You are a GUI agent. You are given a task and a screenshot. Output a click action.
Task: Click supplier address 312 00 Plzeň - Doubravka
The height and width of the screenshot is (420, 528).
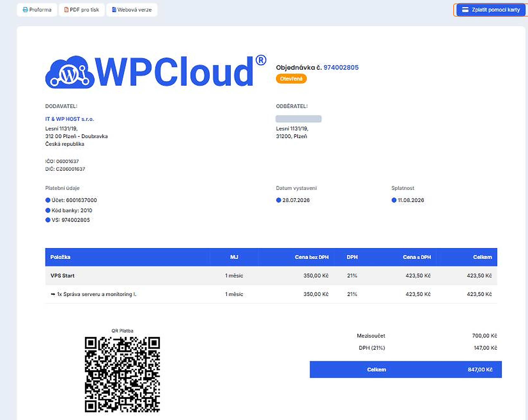(76, 136)
